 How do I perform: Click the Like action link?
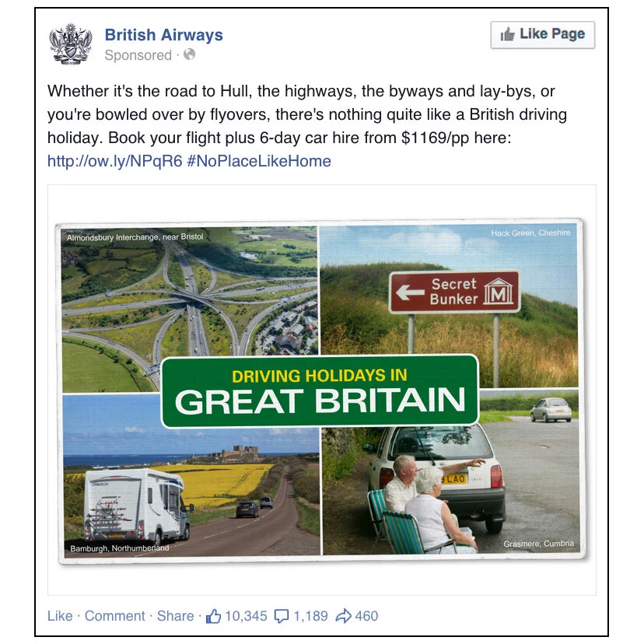[60, 616]
